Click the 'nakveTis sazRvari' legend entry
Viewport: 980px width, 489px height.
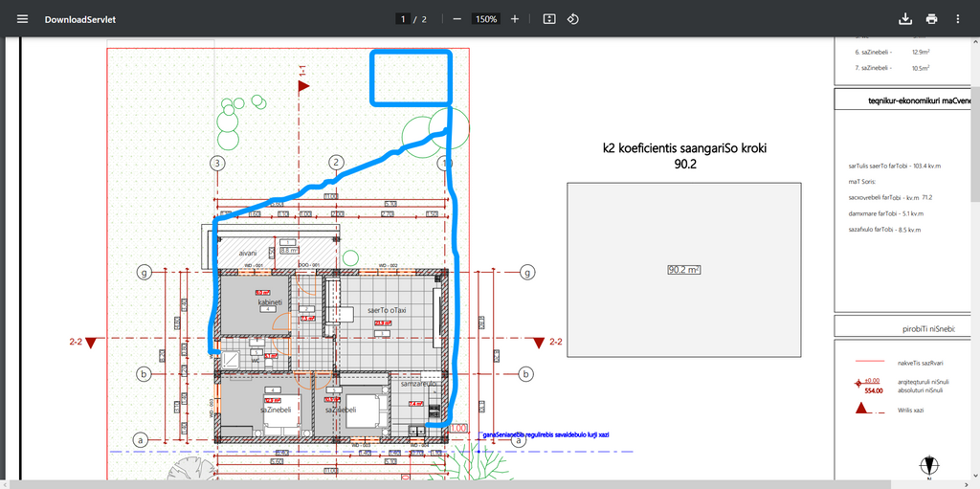[922, 362]
